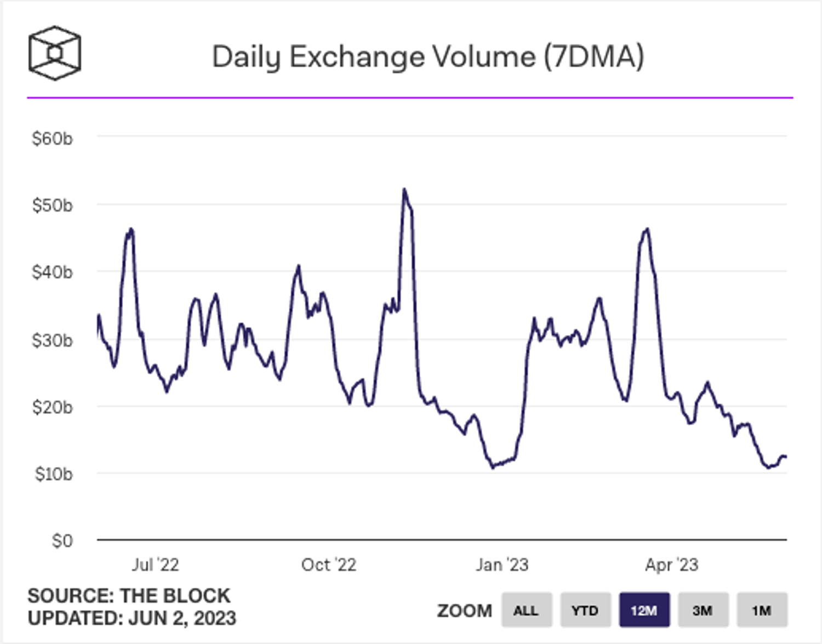Screen dimensions: 822x644
Task: Click the chart line at its lowest dip
Action: tap(493, 467)
